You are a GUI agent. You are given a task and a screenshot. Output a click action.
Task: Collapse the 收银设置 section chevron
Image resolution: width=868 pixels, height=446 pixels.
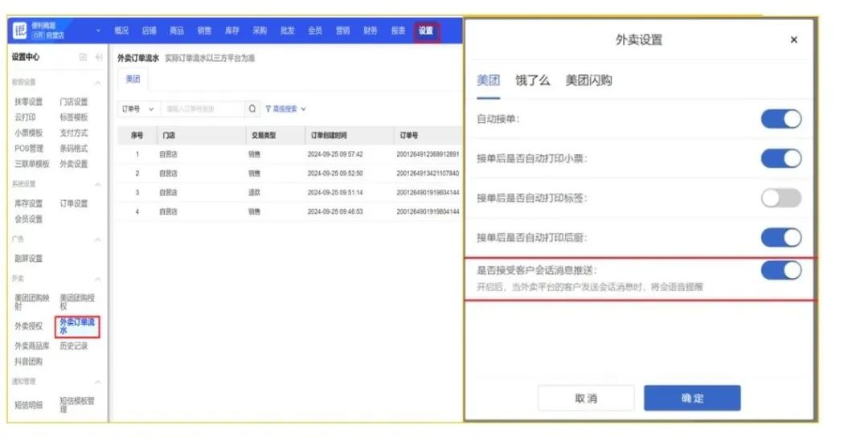[x=98, y=83]
